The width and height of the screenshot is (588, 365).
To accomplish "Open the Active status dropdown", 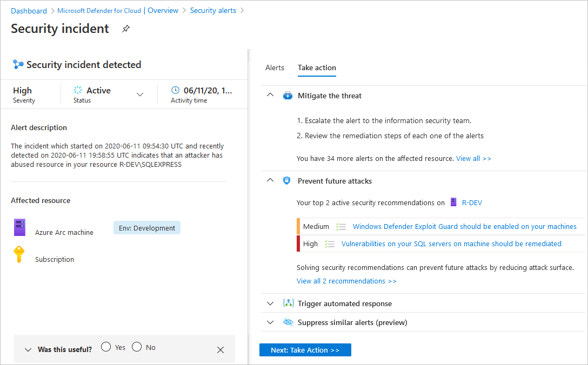I will pyautogui.click(x=140, y=94).
